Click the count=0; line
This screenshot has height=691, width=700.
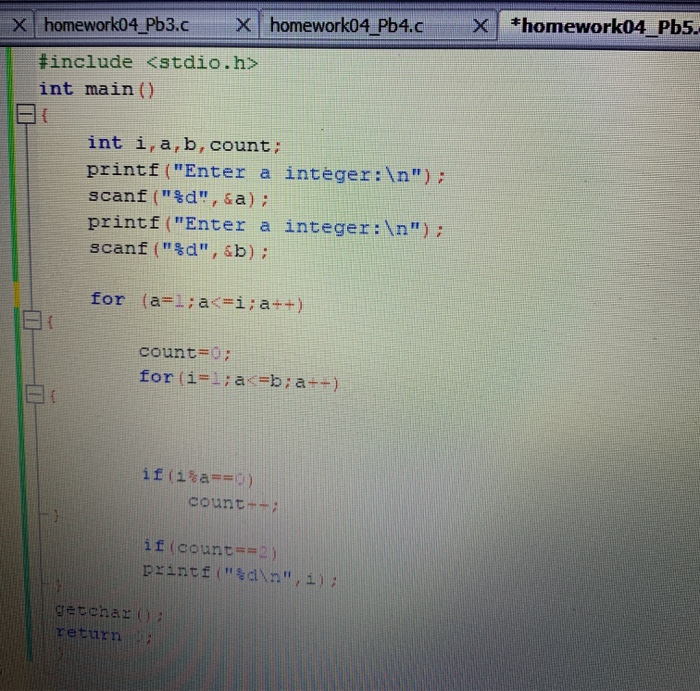pyautogui.click(x=185, y=352)
